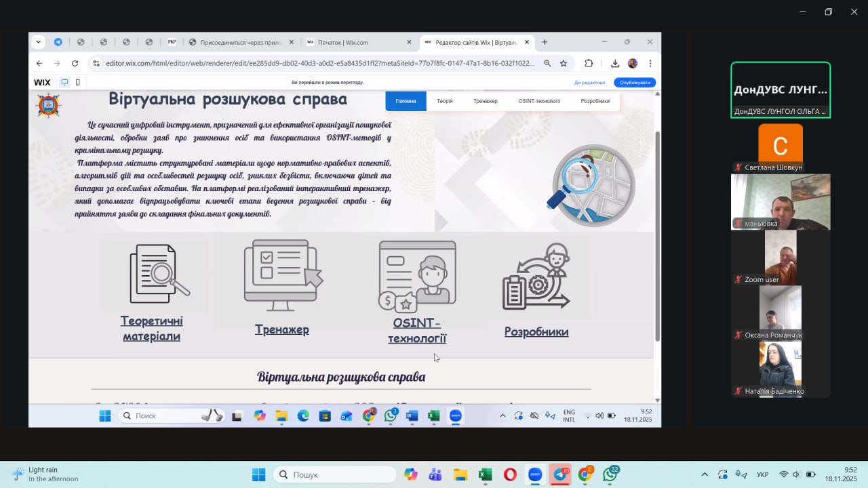Click the monitor checklist icon above Тренажер
The width and height of the screenshot is (868, 488).
(282, 274)
